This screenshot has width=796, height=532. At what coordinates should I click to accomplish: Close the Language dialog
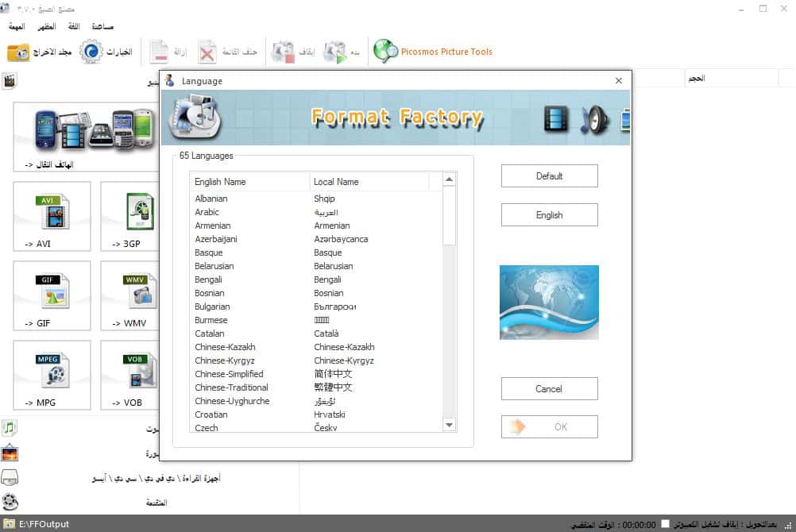click(x=618, y=81)
